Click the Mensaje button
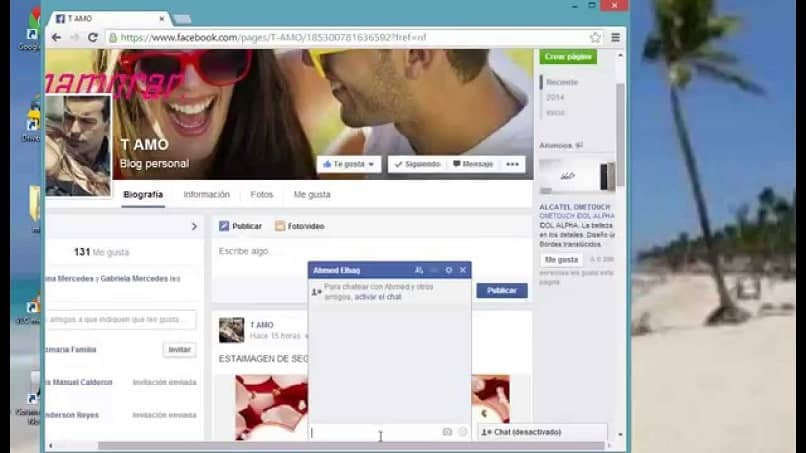Viewport: 806px width, 453px height. (x=473, y=164)
